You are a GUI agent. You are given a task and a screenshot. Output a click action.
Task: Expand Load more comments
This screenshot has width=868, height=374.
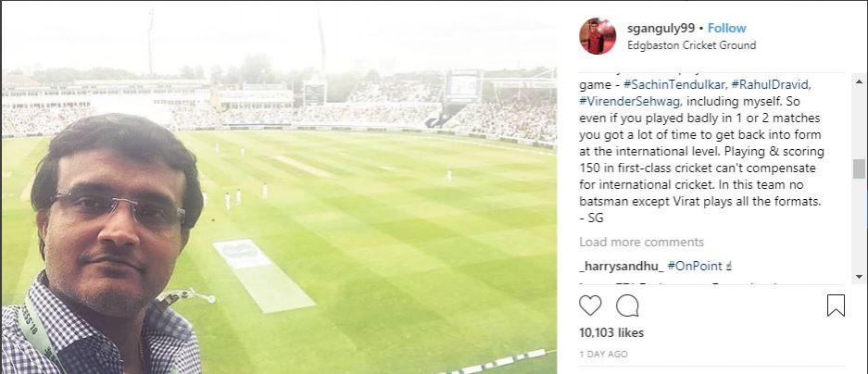[x=641, y=242]
